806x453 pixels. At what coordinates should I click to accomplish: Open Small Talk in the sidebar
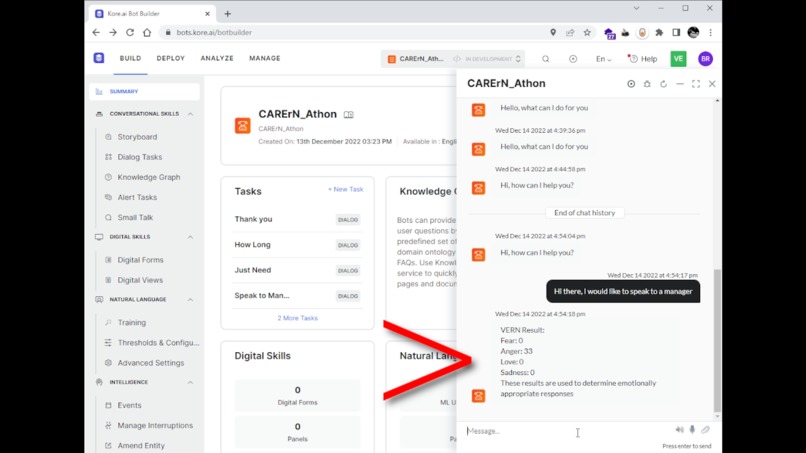pos(135,218)
